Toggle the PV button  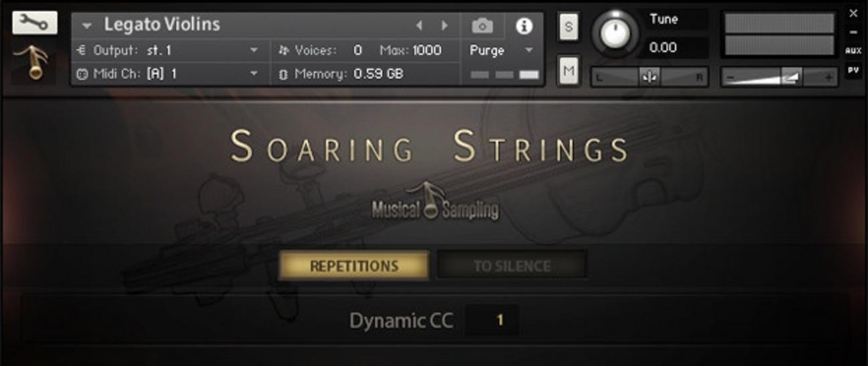[853, 70]
